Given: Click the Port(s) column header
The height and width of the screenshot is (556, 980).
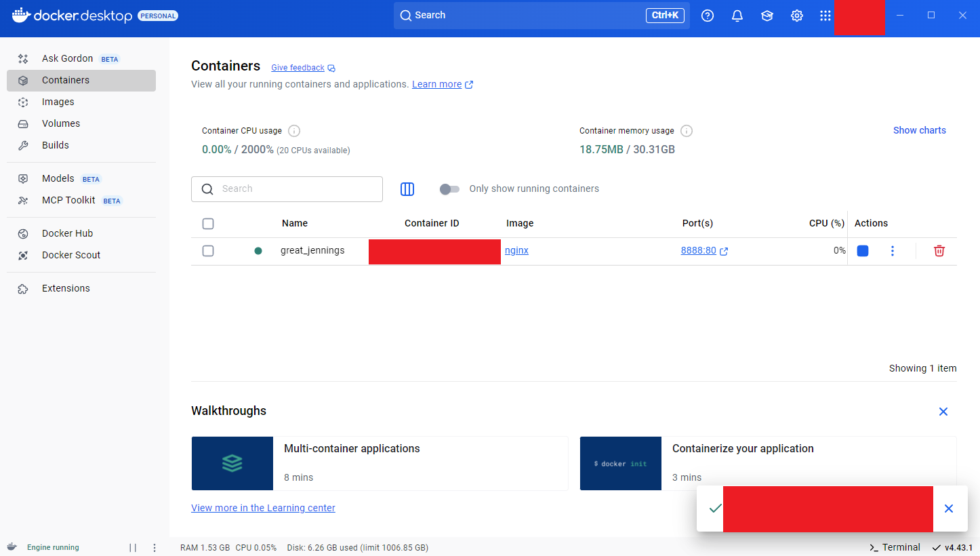Looking at the screenshot, I should [697, 223].
